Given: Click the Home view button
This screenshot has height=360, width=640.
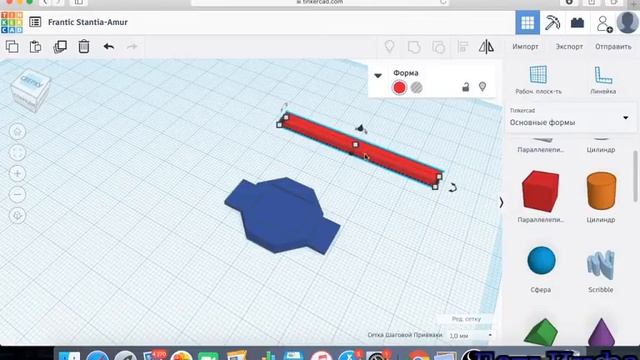Looking at the screenshot, I should (x=17, y=132).
